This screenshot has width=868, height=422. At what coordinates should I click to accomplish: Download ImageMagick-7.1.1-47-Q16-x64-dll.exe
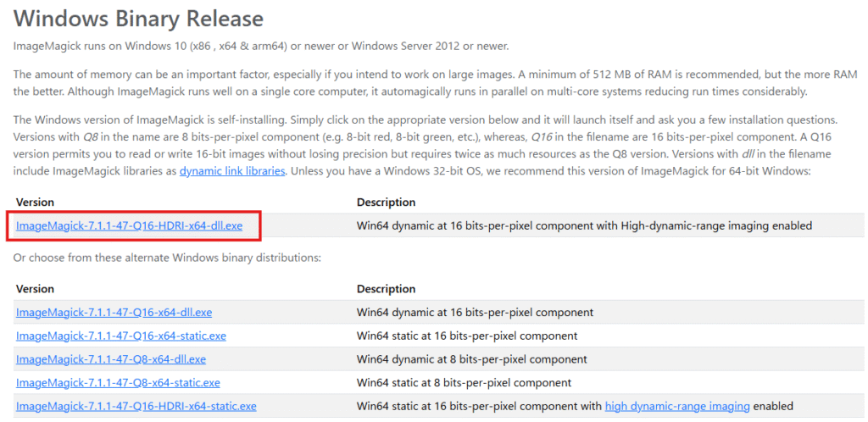coord(114,313)
